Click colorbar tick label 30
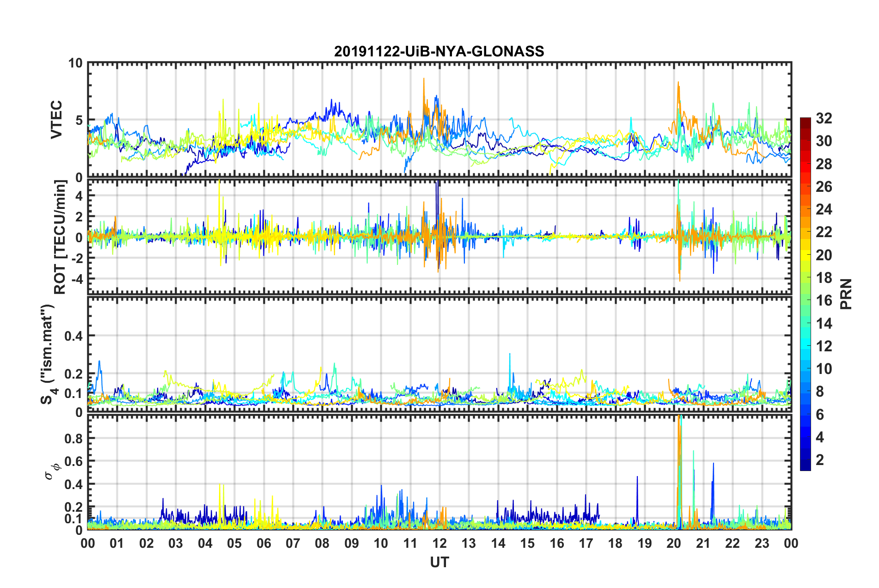This screenshot has height=588, width=879. [824, 141]
